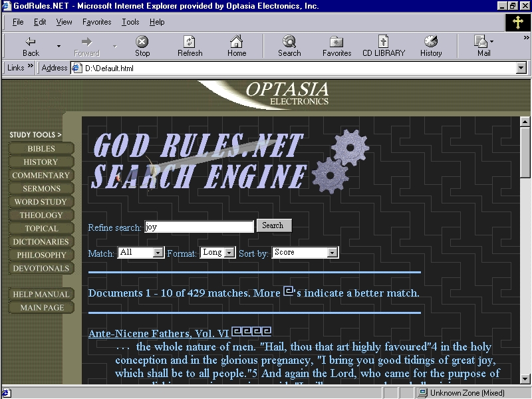Expand the Sort by Score dropdown

[332, 253]
